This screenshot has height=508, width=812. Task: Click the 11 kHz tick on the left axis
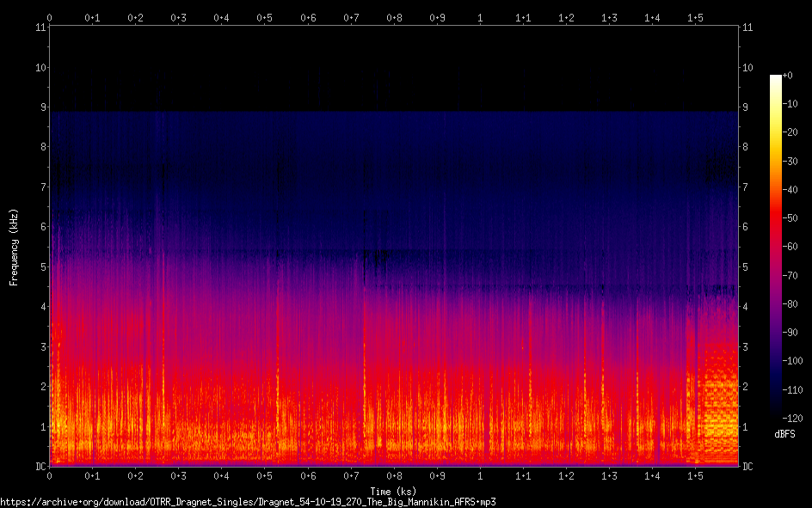tap(40, 27)
